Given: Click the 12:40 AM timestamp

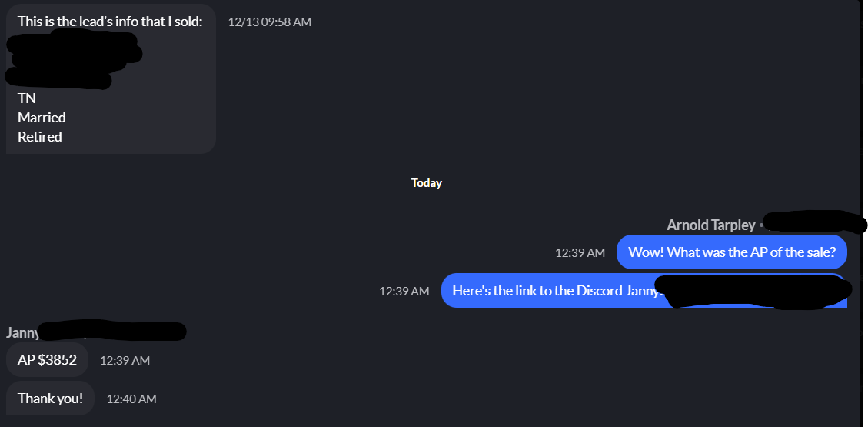Looking at the screenshot, I should pos(131,399).
